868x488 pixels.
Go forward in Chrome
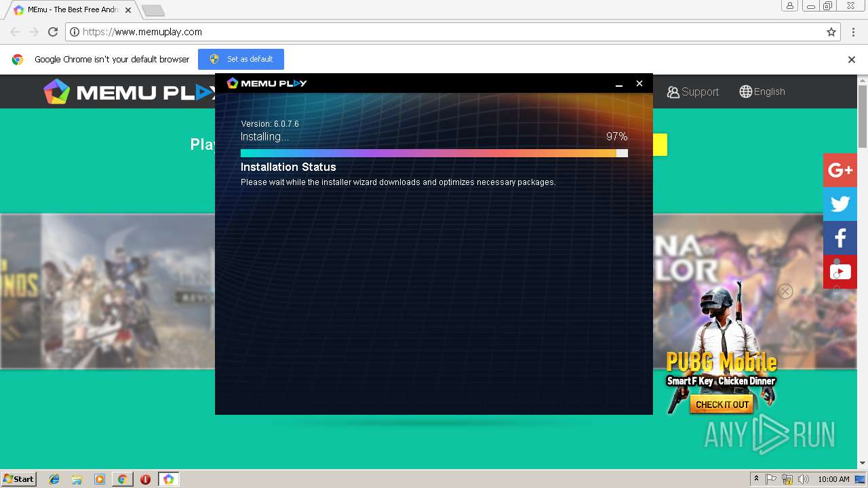[x=34, y=32]
